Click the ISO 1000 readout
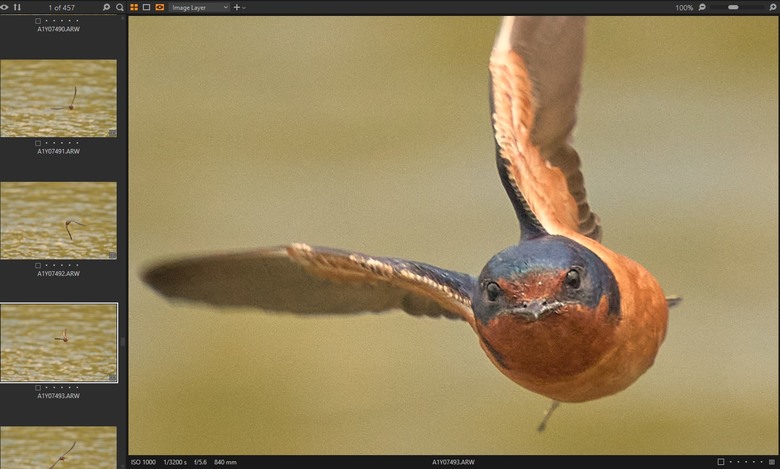 (x=143, y=462)
